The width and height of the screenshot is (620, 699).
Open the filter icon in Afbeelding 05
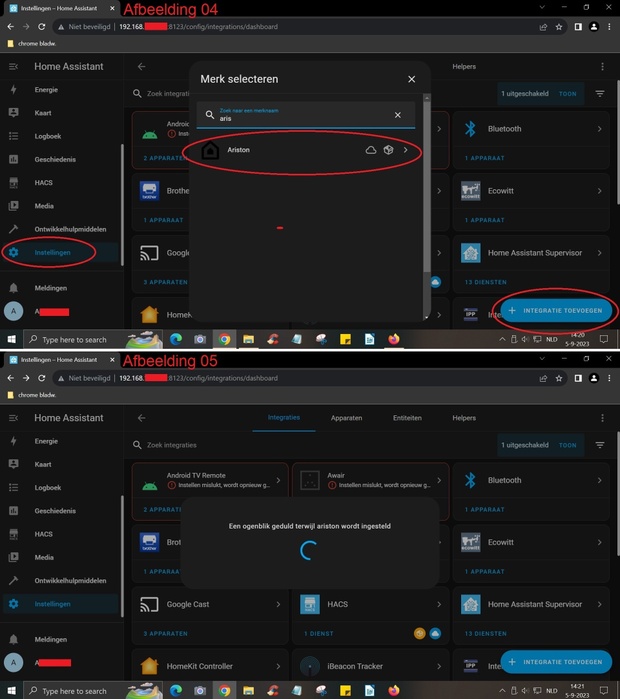[600, 445]
